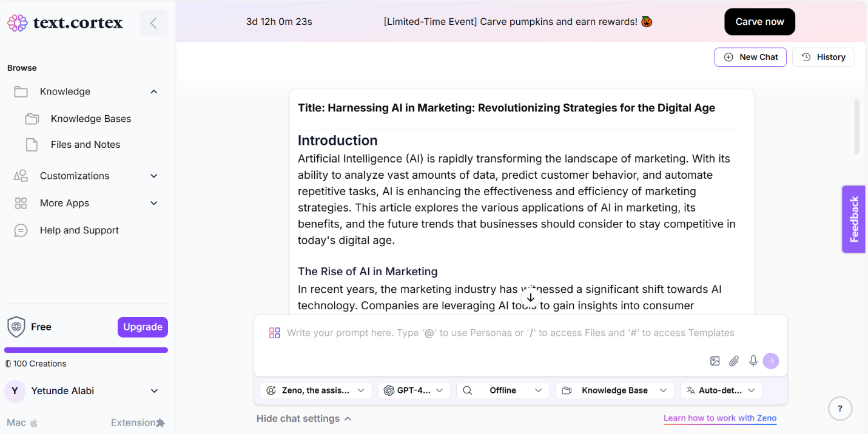The width and height of the screenshot is (868, 434).
Task: Click the Mac apple icon
Action: [34, 422]
